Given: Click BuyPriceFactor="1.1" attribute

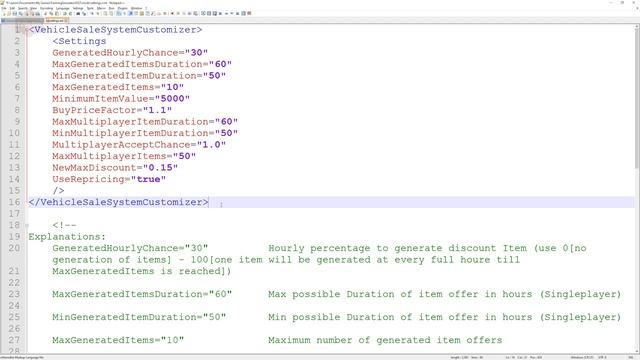Looking at the screenshot, I should pyautogui.click(x=112, y=110).
